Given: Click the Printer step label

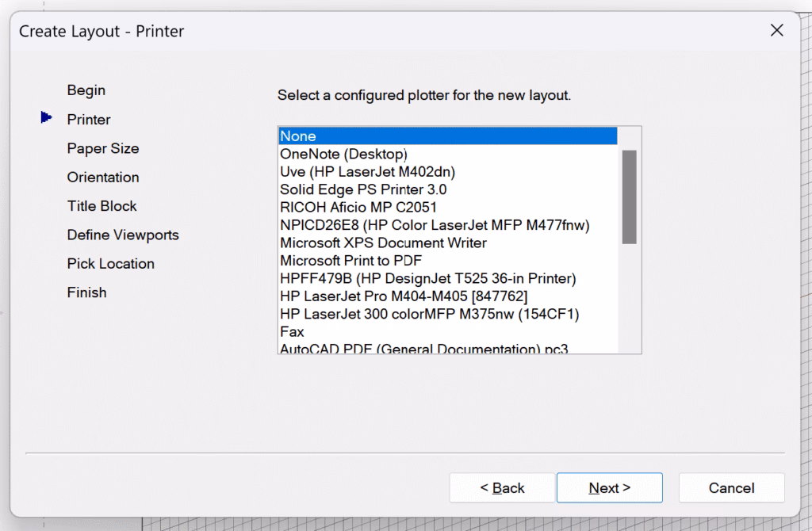Looking at the screenshot, I should tap(89, 119).
